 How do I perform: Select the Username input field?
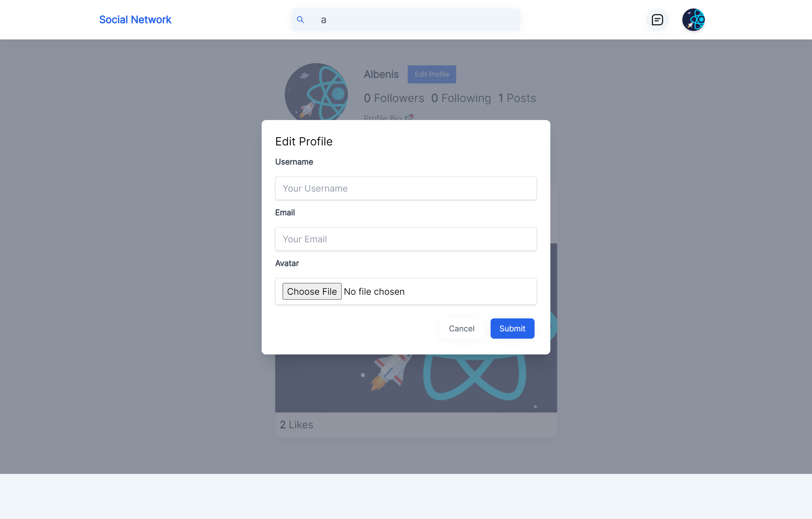(x=406, y=188)
